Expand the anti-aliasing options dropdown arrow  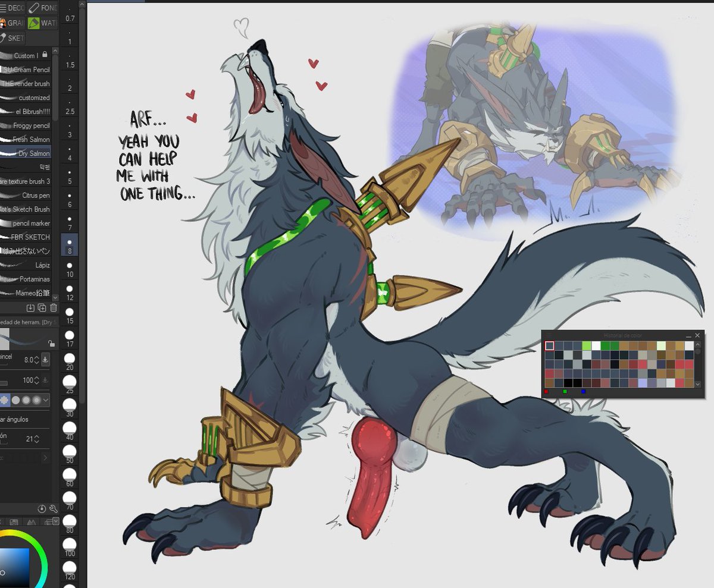(x=46, y=400)
